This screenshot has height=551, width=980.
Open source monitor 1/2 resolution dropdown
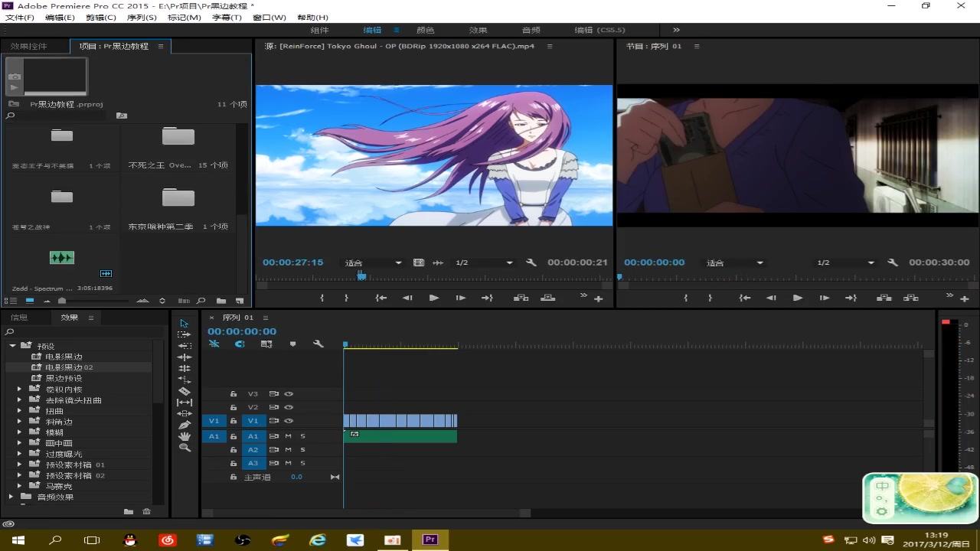(x=484, y=262)
